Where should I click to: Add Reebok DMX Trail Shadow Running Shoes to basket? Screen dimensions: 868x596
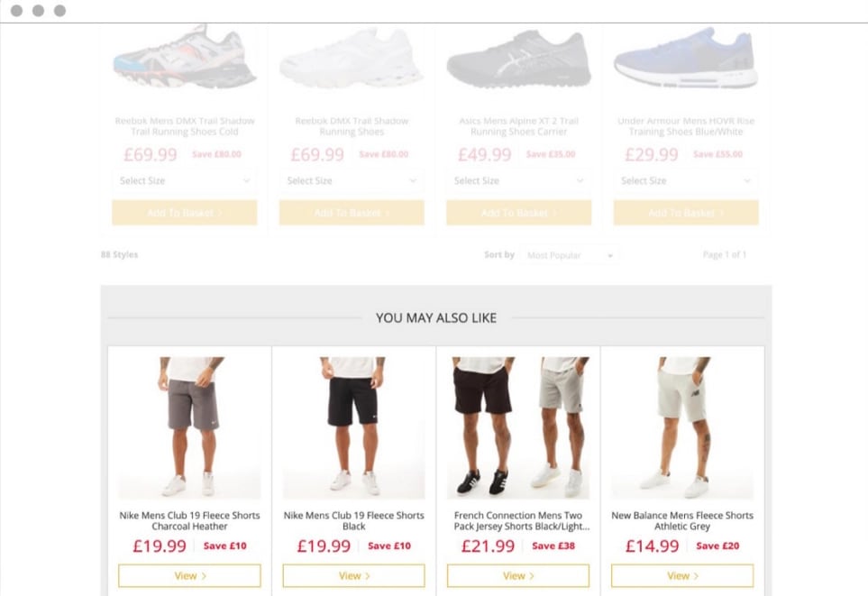coord(351,211)
